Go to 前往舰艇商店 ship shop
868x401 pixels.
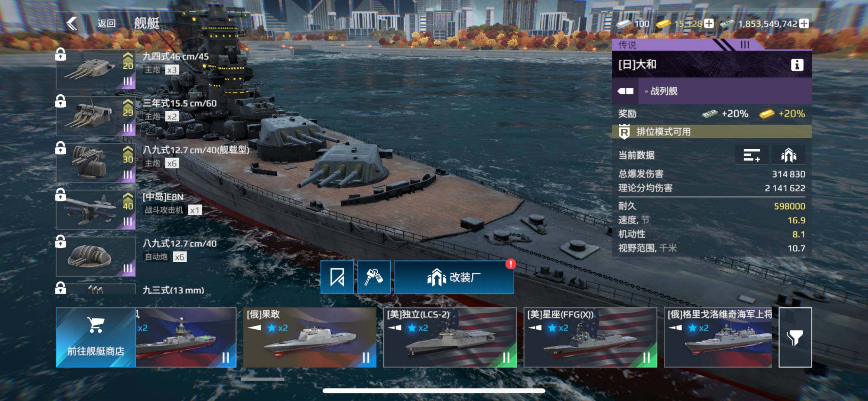click(96, 337)
